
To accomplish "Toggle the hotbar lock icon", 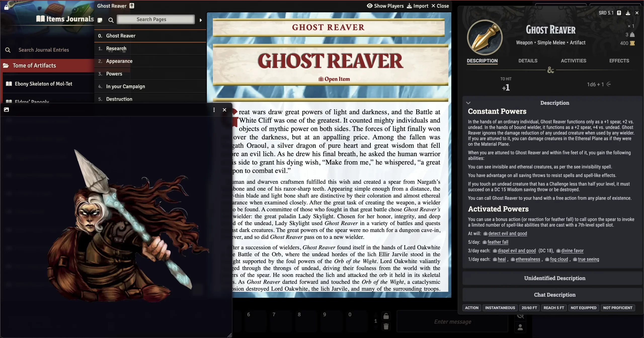I will point(386,316).
